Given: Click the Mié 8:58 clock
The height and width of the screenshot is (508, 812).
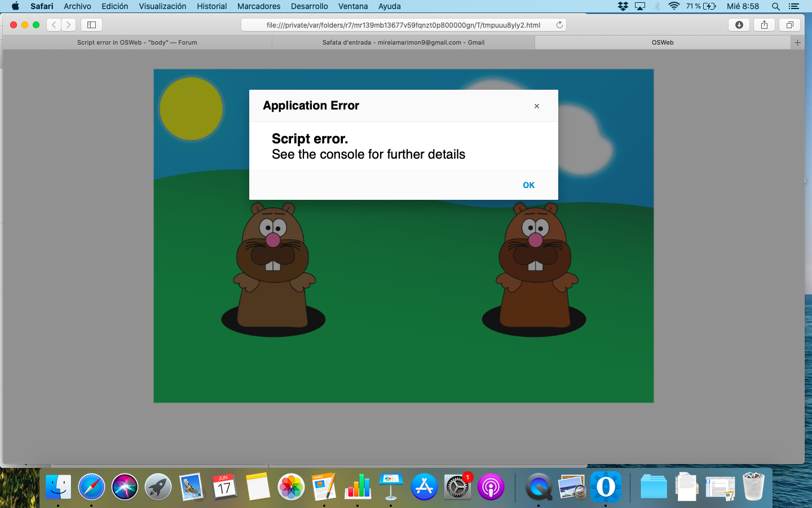Looking at the screenshot, I should 743,6.
